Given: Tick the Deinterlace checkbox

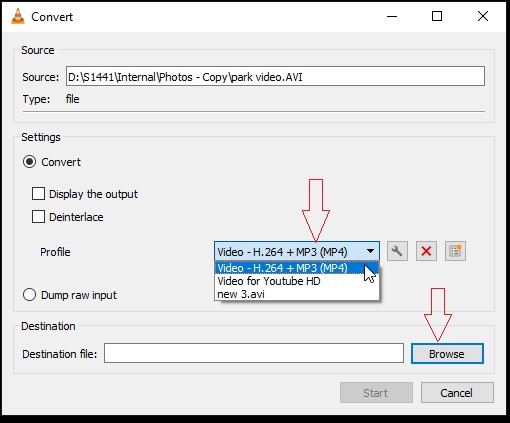Looking at the screenshot, I should pos(38,217).
